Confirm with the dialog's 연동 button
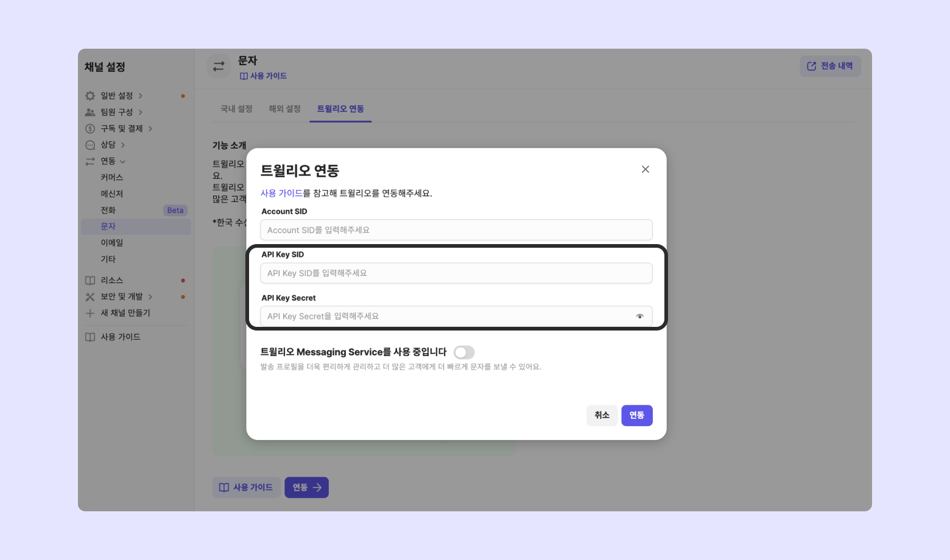 637,415
